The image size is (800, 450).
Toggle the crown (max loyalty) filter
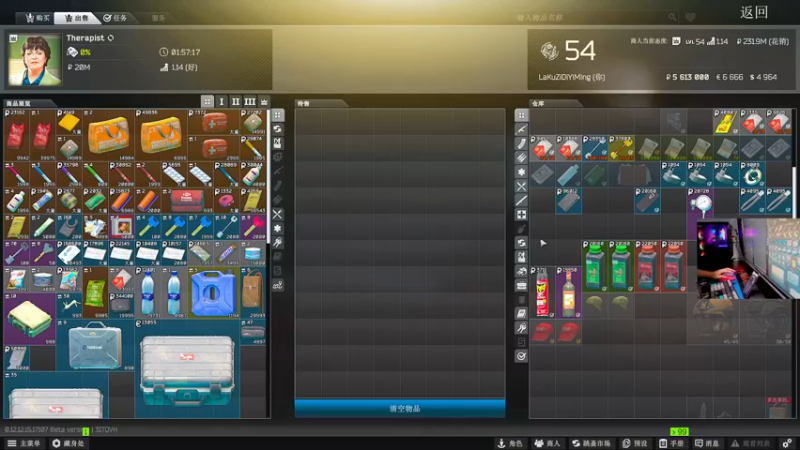click(264, 102)
